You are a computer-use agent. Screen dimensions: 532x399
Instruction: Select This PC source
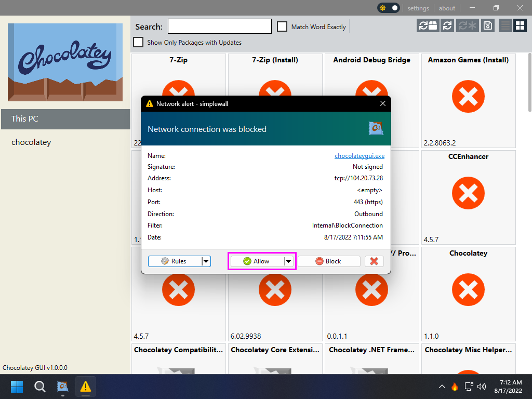tap(65, 119)
